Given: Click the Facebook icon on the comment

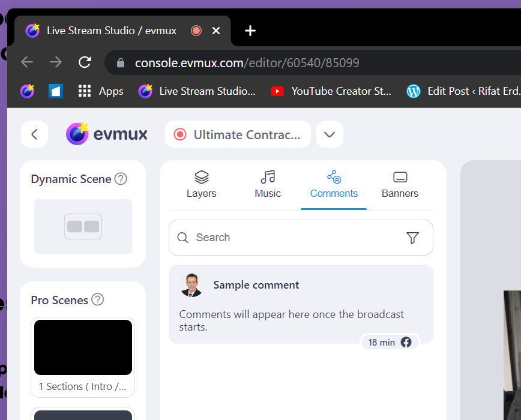Looking at the screenshot, I should tap(406, 343).
